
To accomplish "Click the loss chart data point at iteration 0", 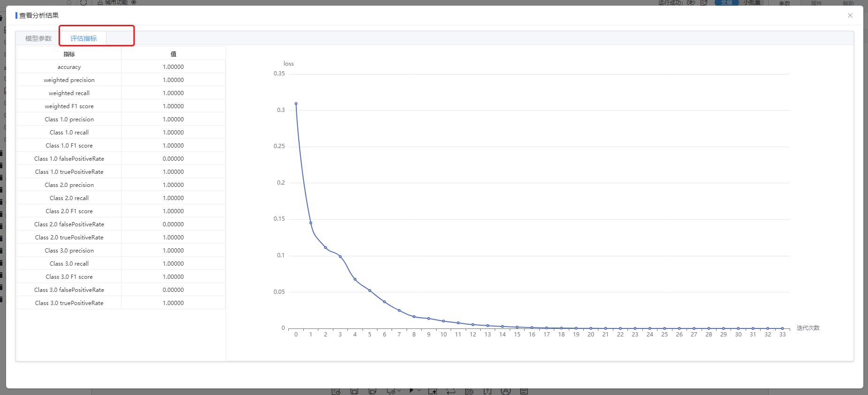I will [x=296, y=104].
